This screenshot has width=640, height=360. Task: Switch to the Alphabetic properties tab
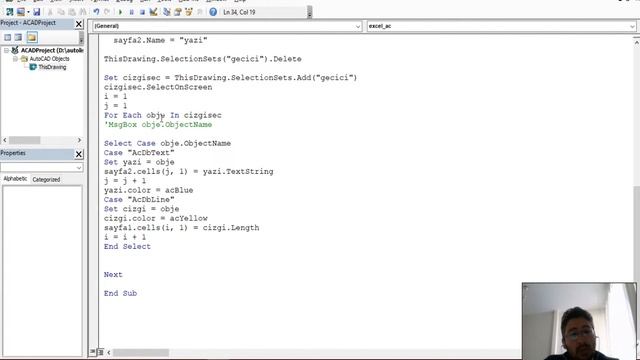coord(15,179)
